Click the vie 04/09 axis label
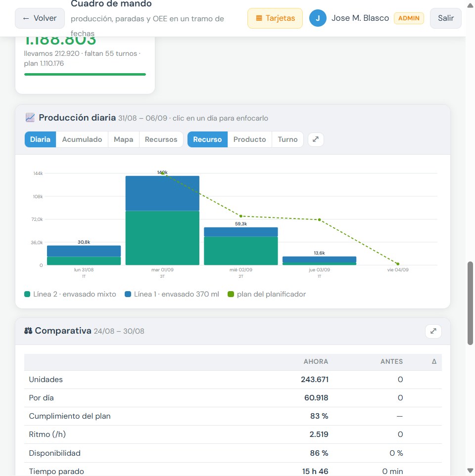The width and height of the screenshot is (475, 476). click(x=397, y=269)
